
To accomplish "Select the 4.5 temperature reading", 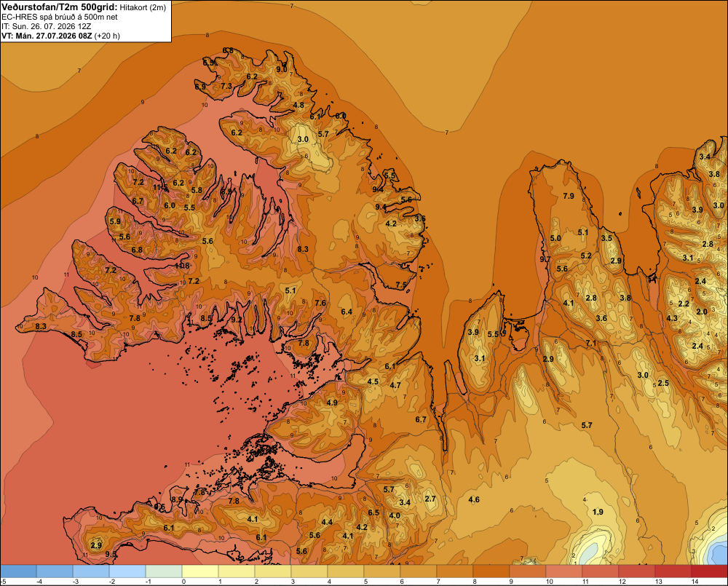I will 373,381.
